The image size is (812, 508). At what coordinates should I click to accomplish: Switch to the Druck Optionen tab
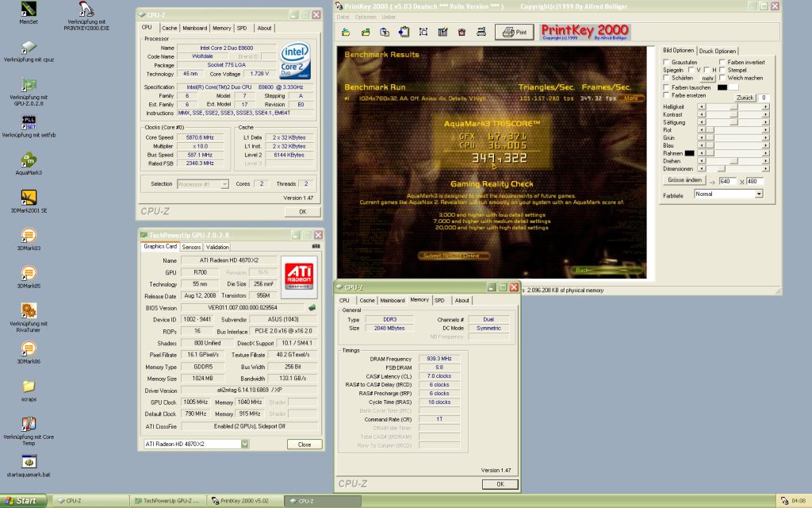(x=717, y=51)
